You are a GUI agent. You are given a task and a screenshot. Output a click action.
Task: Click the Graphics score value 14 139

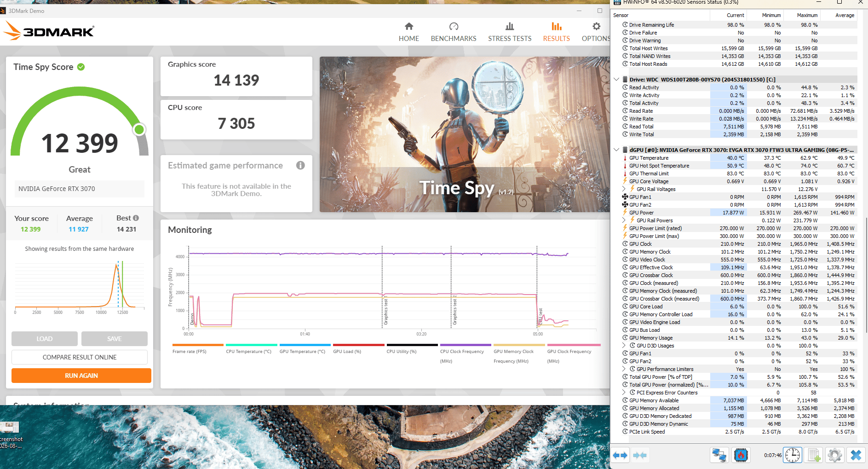coord(236,80)
